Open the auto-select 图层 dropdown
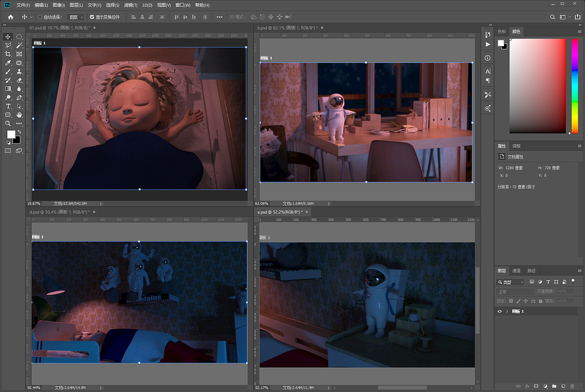The height and width of the screenshot is (392, 585). pos(76,17)
